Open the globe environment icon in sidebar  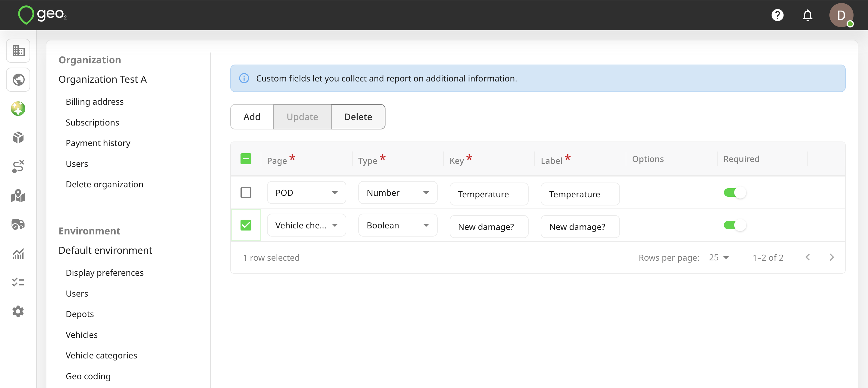[x=18, y=80]
